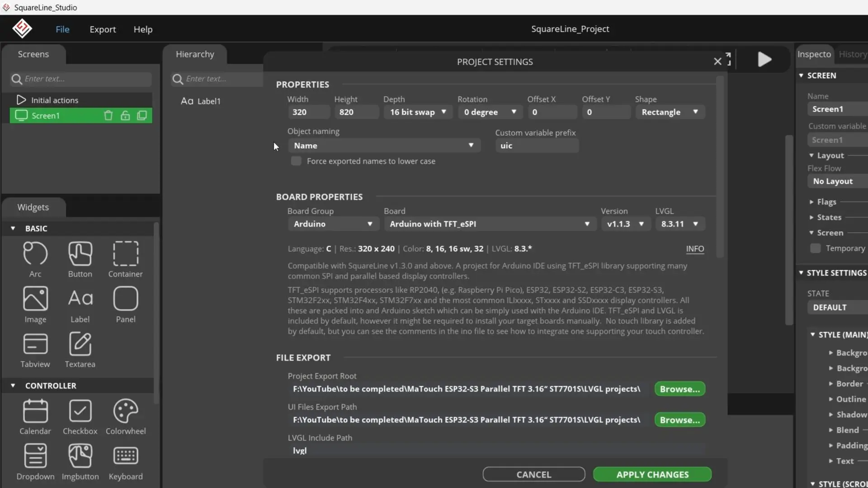
Task: Click the play simulation button
Action: click(x=764, y=59)
